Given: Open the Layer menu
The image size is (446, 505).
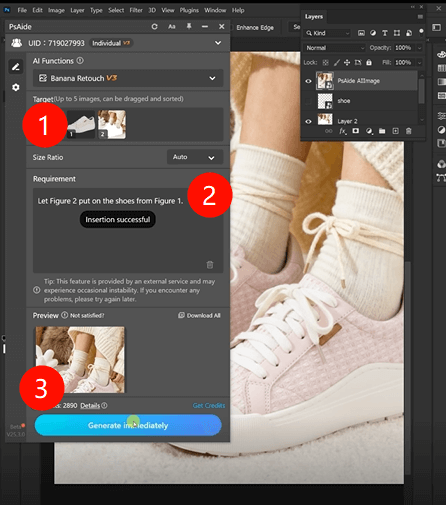Looking at the screenshot, I should (x=77, y=10).
